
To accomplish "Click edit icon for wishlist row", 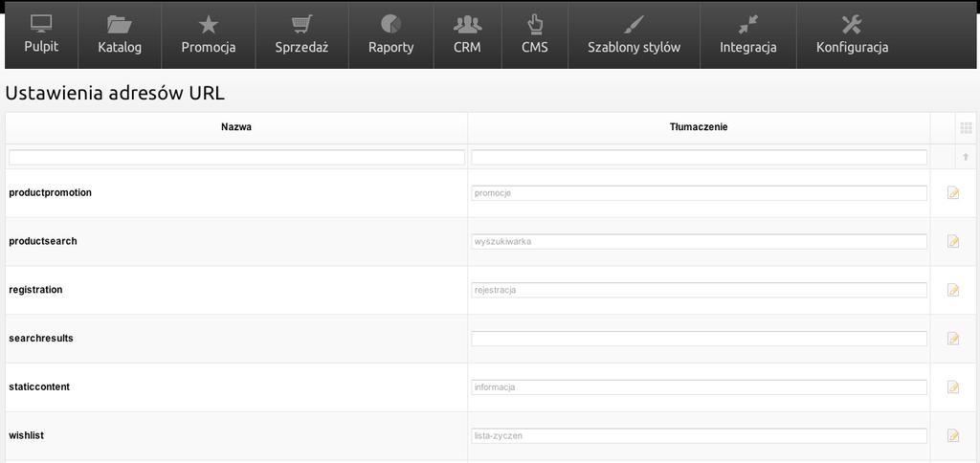I will pyautogui.click(x=952, y=435).
